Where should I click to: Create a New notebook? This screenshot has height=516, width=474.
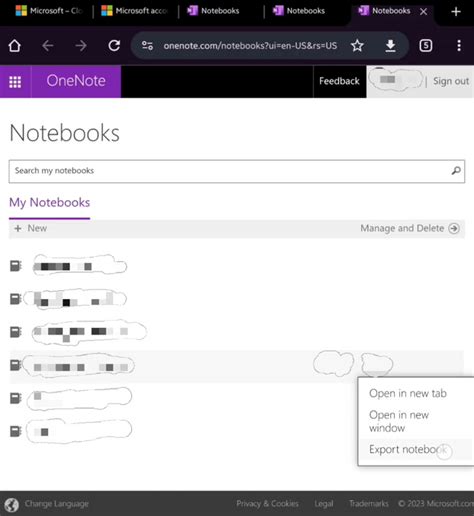point(31,228)
